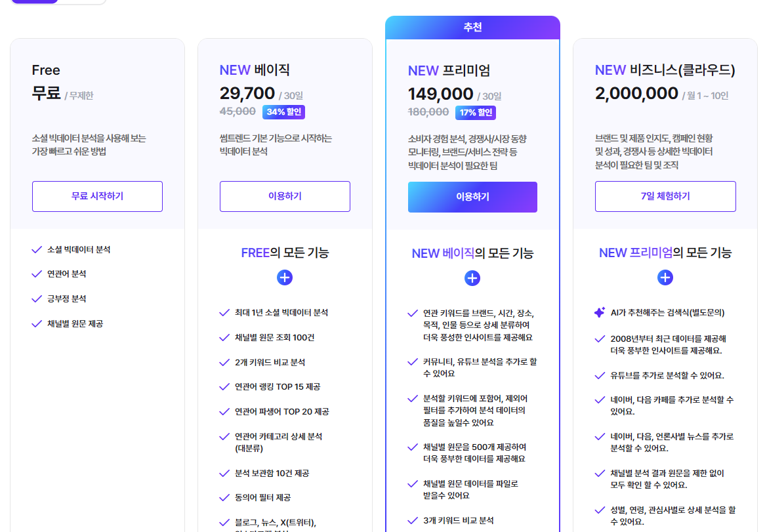The height and width of the screenshot is (532, 765).
Task: Click the checkmark beside 2개 키워드 비교 분석
Action: pos(223,361)
